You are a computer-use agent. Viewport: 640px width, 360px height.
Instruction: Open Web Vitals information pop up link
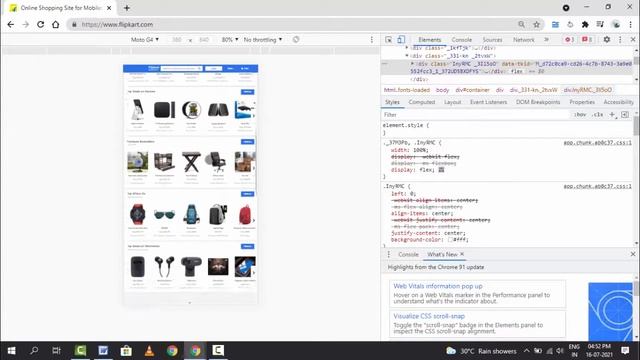pyautogui.click(x=438, y=286)
